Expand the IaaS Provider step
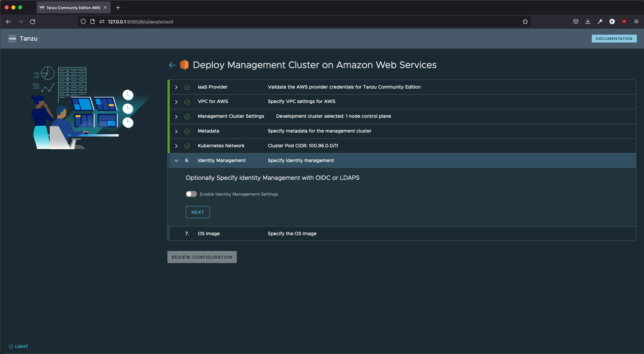The image size is (644, 354). [x=176, y=87]
